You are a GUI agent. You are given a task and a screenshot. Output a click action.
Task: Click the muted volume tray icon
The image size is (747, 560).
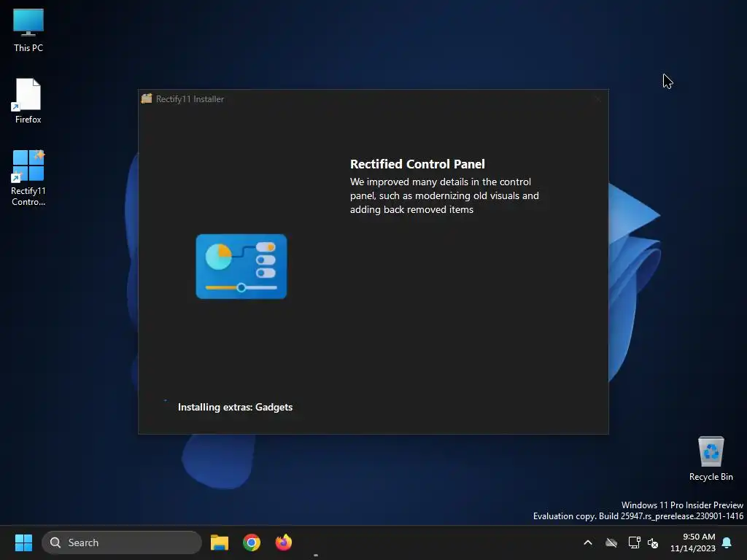pos(653,542)
